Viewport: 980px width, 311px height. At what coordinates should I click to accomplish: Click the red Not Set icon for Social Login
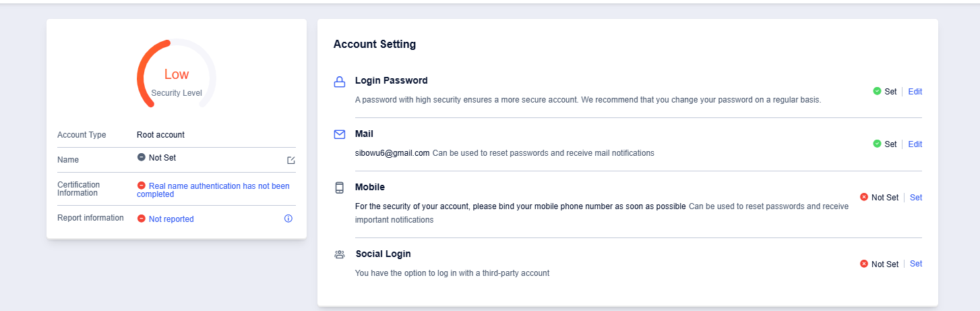864,264
